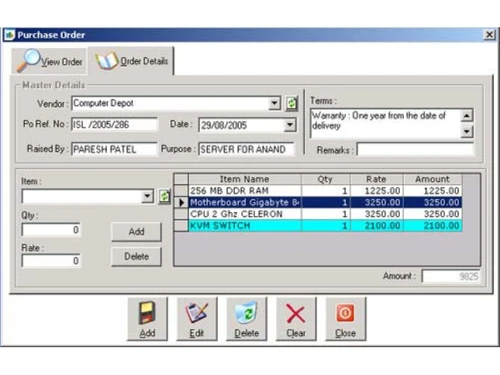The height and width of the screenshot is (375, 500).
Task: Click the 1225.00 rate cell
Action: click(376, 191)
